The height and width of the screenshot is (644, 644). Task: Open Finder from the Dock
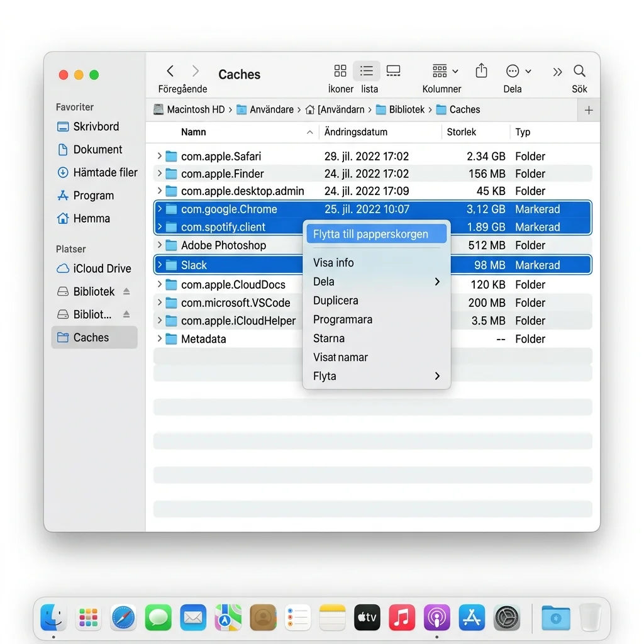click(x=53, y=617)
